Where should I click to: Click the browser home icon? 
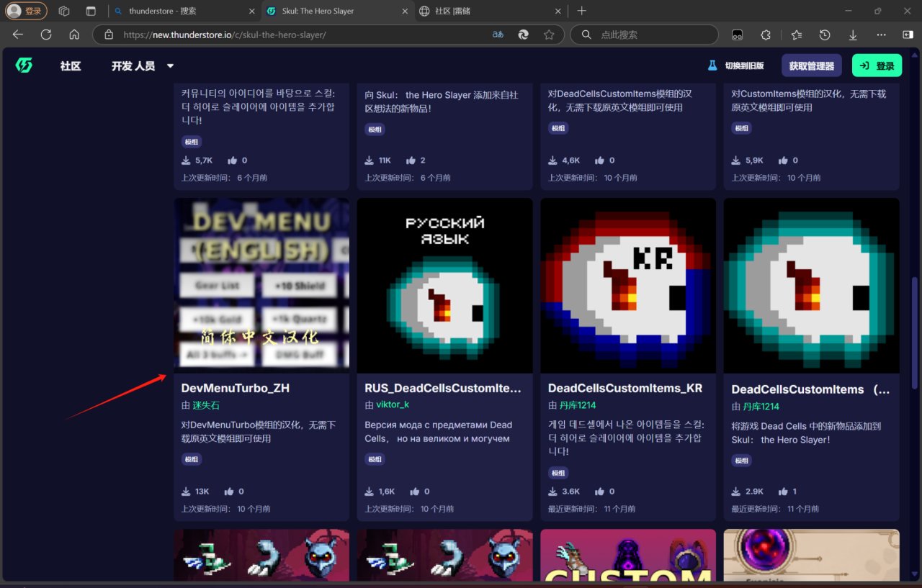click(x=74, y=35)
